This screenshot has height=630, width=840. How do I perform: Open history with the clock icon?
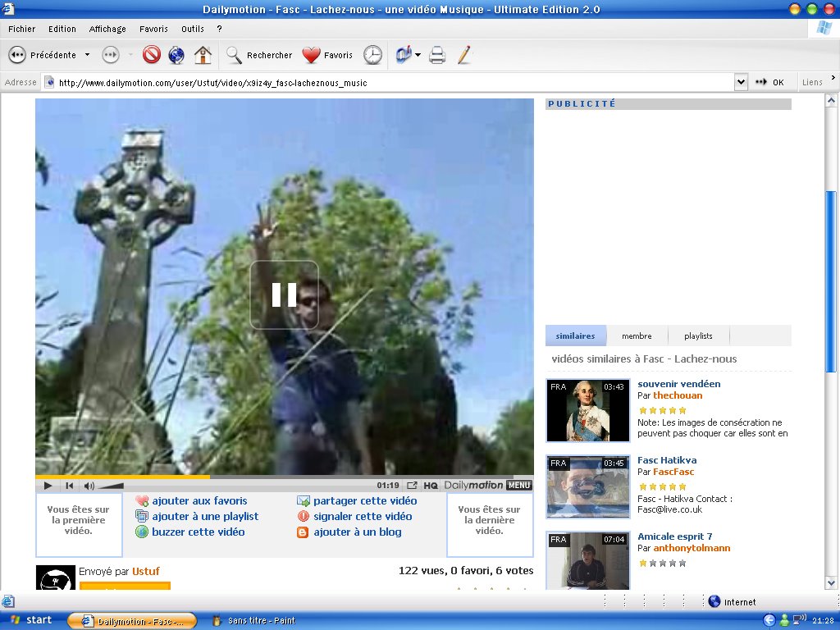pyautogui.click(x=373, y=55)
